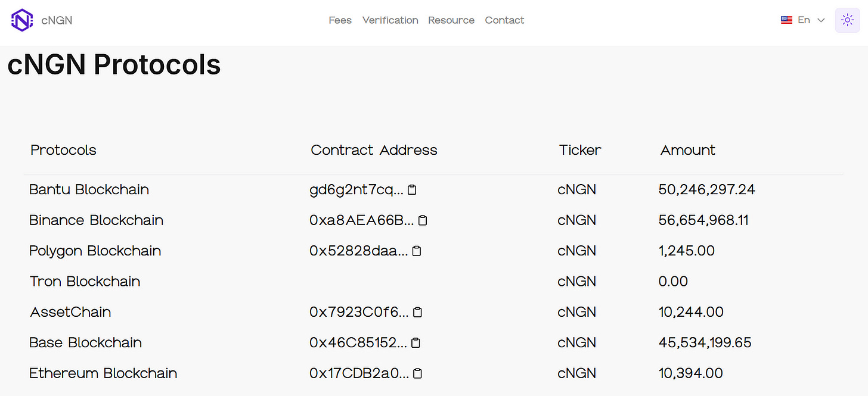Screen dimensions: 868x396
Task: Visit the Resource section
Action: (x=451, y=20)
